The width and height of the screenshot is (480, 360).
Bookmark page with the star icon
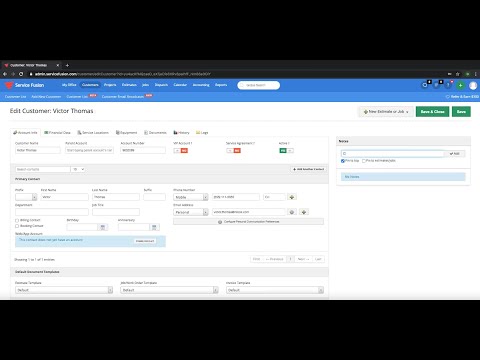pyautogui.click(x=458, y=74)
